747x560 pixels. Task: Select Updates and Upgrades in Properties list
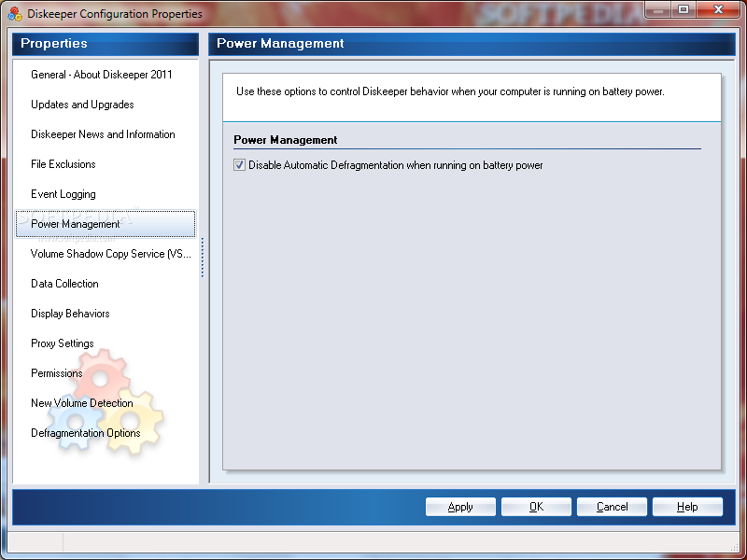82,105
